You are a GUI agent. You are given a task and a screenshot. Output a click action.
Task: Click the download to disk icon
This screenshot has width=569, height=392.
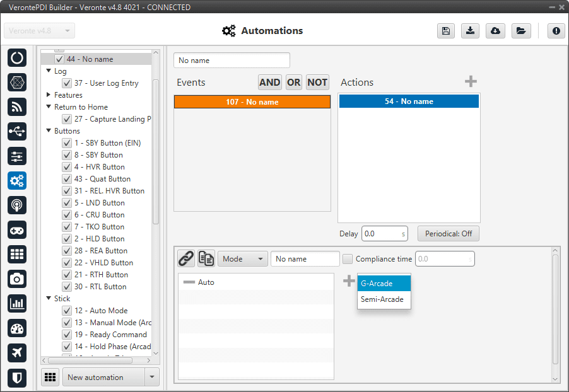click(x=471, y=31)
